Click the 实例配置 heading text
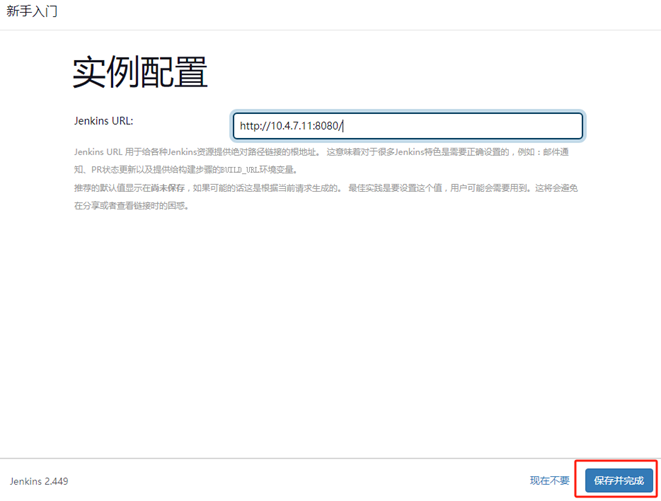This screenshot has width=661, height=501. [140, 73]
